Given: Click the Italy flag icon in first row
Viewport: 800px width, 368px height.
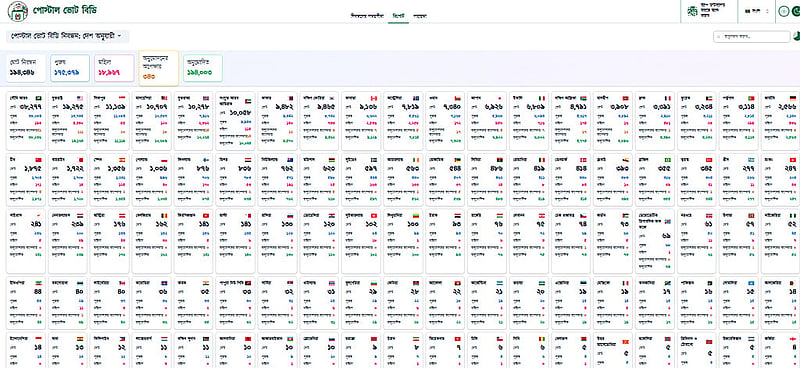Looking at the screenshot, I should click(x=541, y=97).
